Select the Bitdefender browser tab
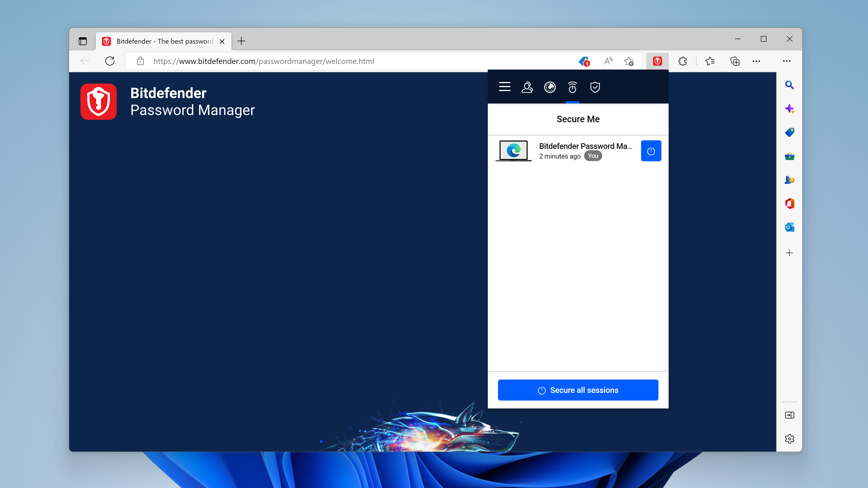 pyautogui.click(x=163, y=41)
